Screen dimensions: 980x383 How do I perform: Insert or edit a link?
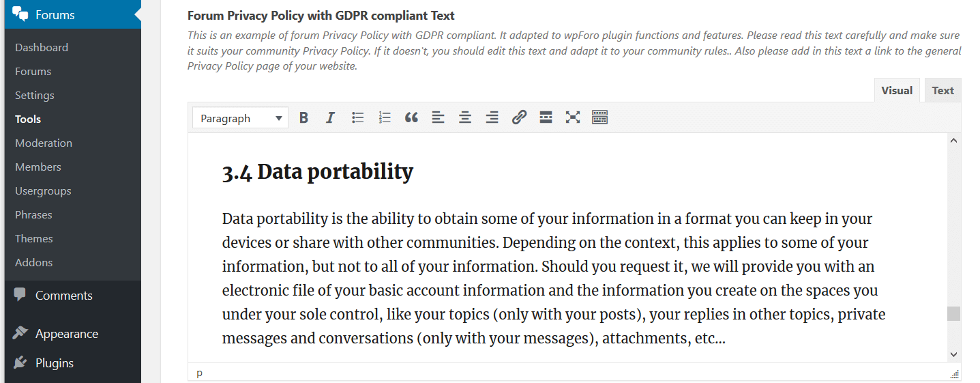[519, 117]
